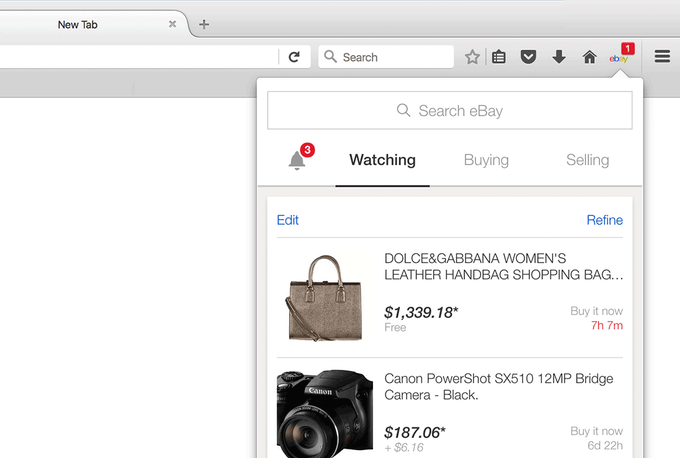Click Buy it now on Canon listing
Image resolution: width=680 pixels, height=458 pixels.
[596, 431]
